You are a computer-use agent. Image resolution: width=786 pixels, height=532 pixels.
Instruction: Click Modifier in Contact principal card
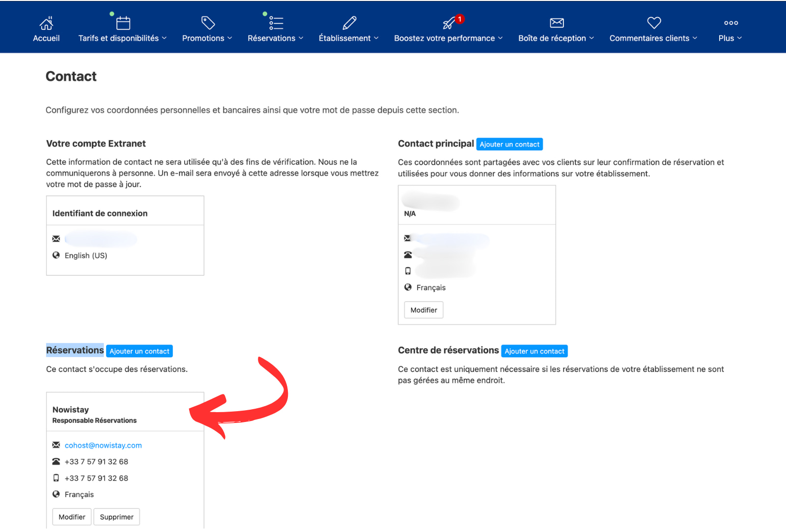click(x=423, y=310)
